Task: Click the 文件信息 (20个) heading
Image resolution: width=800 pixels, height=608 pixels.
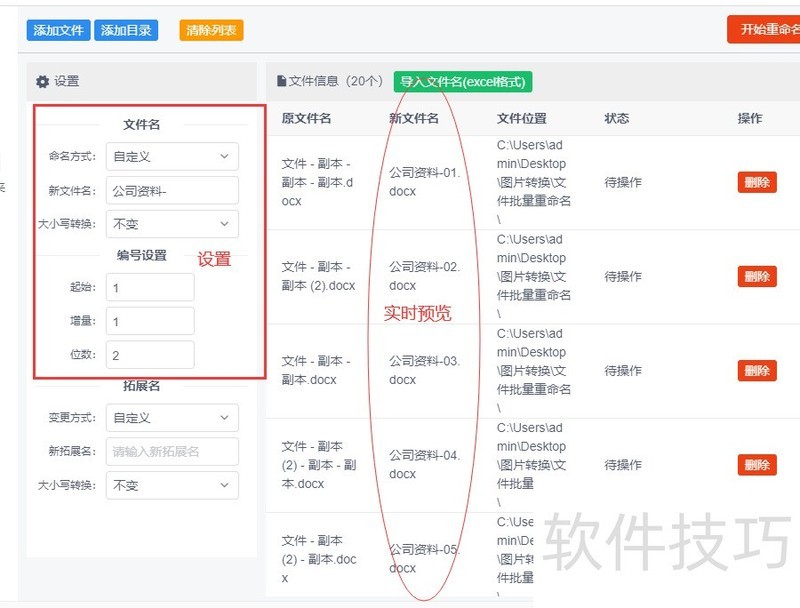Action: [x=336, y=81]
